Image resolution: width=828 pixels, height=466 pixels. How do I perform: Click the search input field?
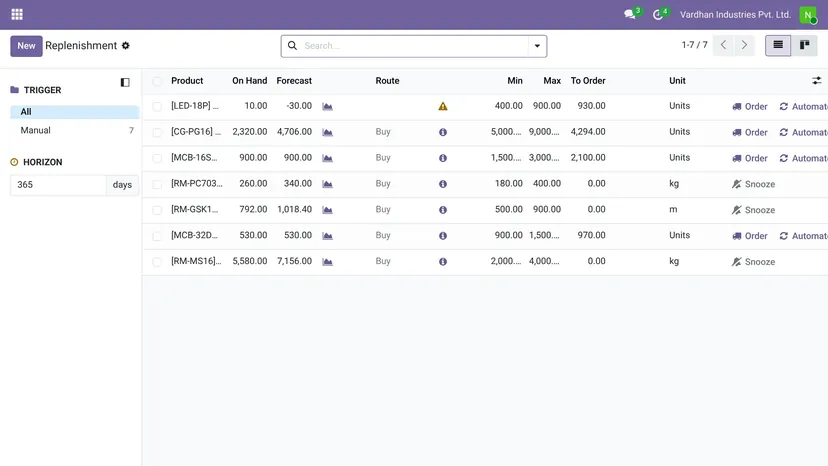pyautogui.click(x=415, y=46)
